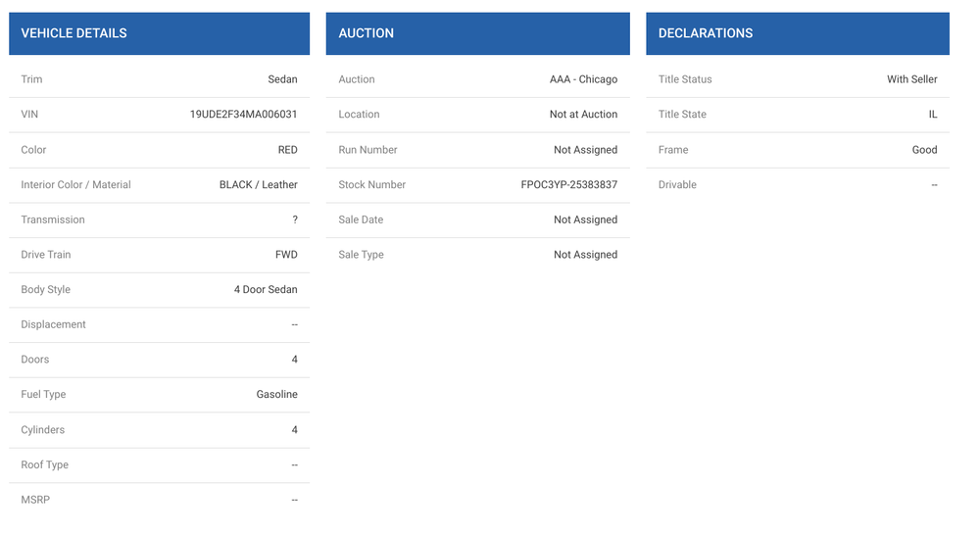Screen dimensions: 980x535
Task: Click the Auction value AAA - Chicago
Action: (x=584, y=79)
